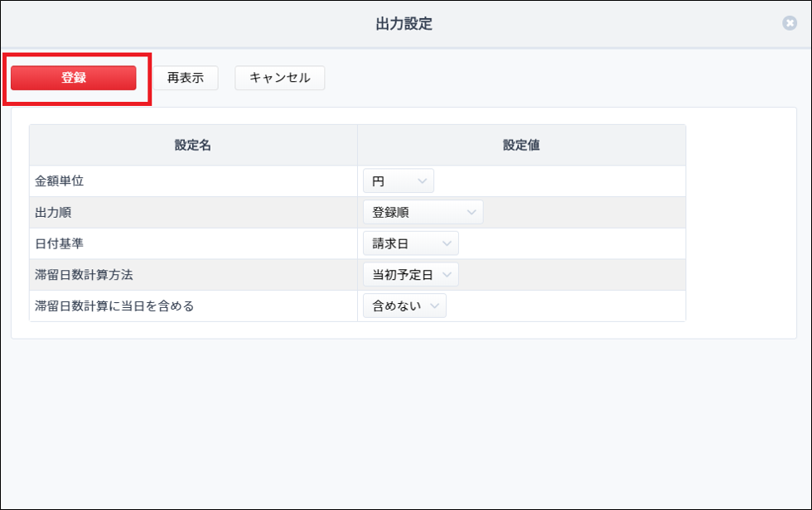The height and width of the screenshot is (510, 812).
Task: Click the 設定値 column header
Action: click(521, 145)
